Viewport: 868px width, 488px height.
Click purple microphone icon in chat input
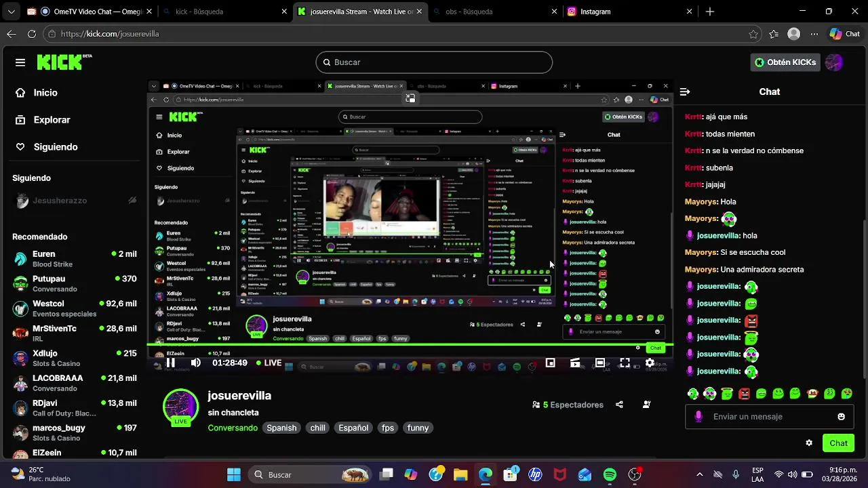698,417
